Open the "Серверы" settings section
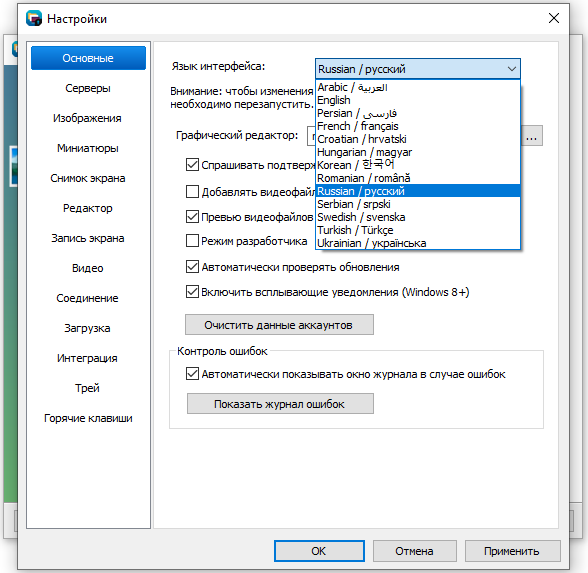This screenshot has width=588, height=573. pos(88,88)
